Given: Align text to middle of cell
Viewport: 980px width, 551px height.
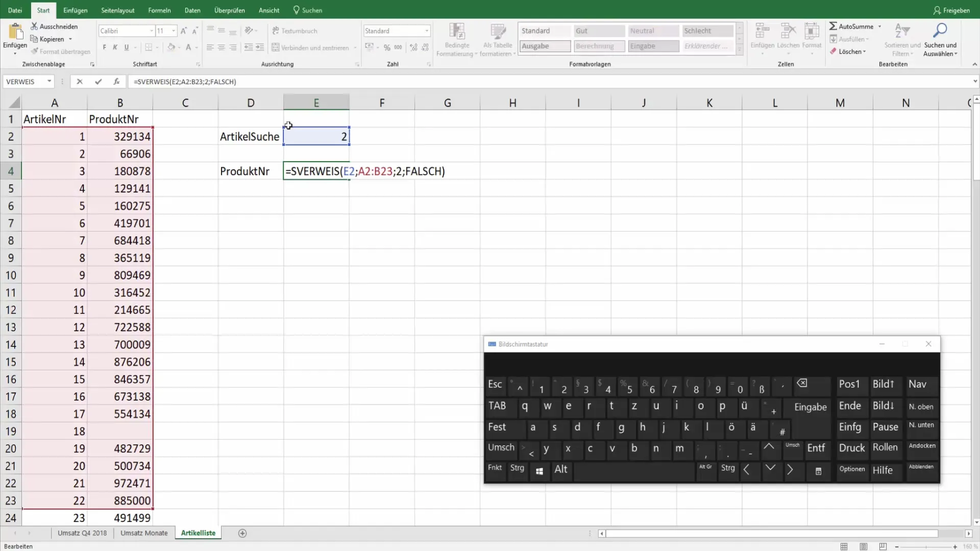Looking at the screenshot, I should click(222, 31).
